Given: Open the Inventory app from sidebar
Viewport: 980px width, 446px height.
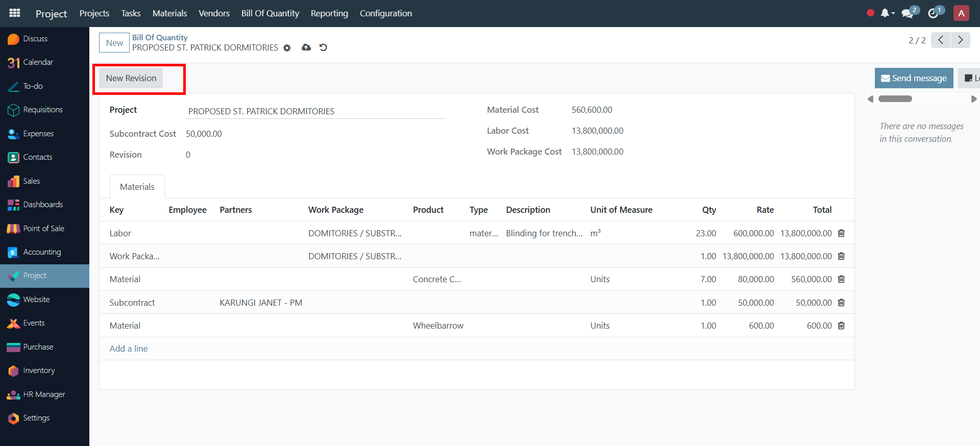Looking at the screenshot, I should click(39, 370).
